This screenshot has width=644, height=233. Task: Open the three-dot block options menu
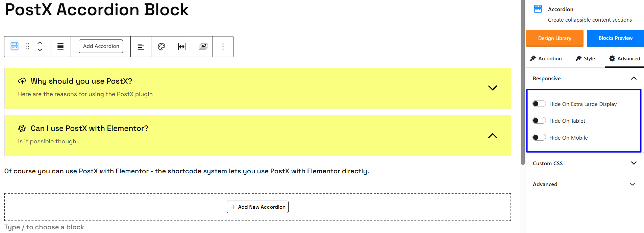[223, 47]
